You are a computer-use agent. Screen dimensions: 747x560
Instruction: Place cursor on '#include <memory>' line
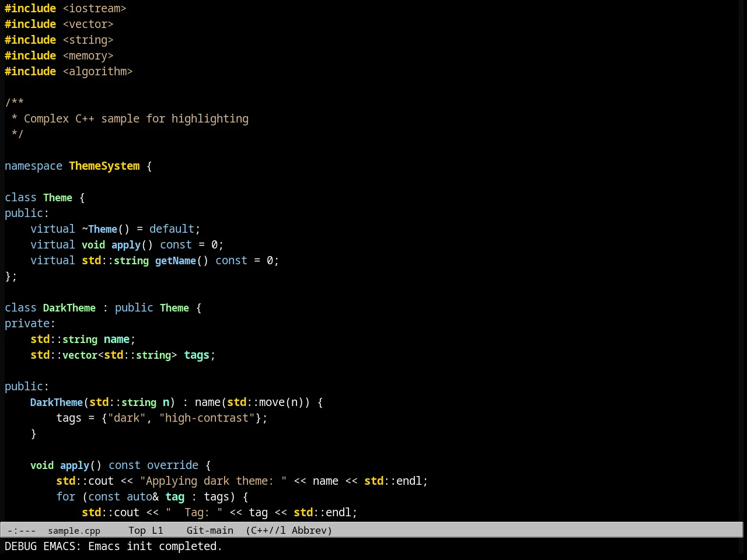[x=59, y=55]
